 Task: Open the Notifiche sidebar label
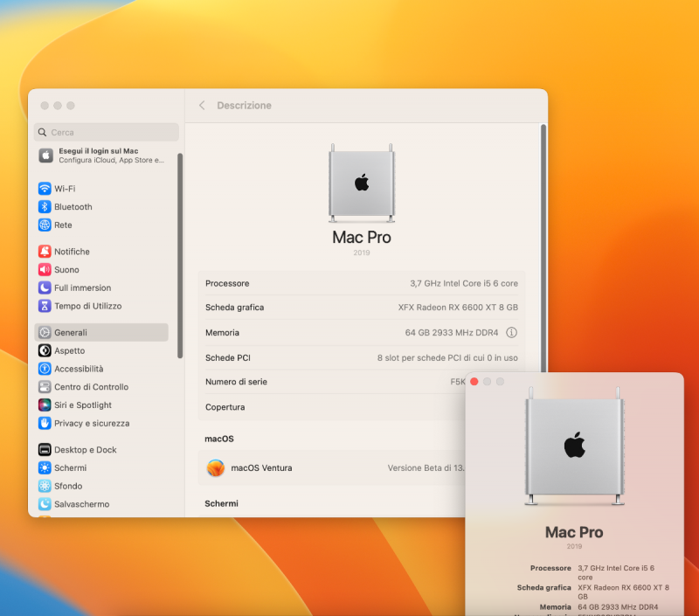point(73,252)
